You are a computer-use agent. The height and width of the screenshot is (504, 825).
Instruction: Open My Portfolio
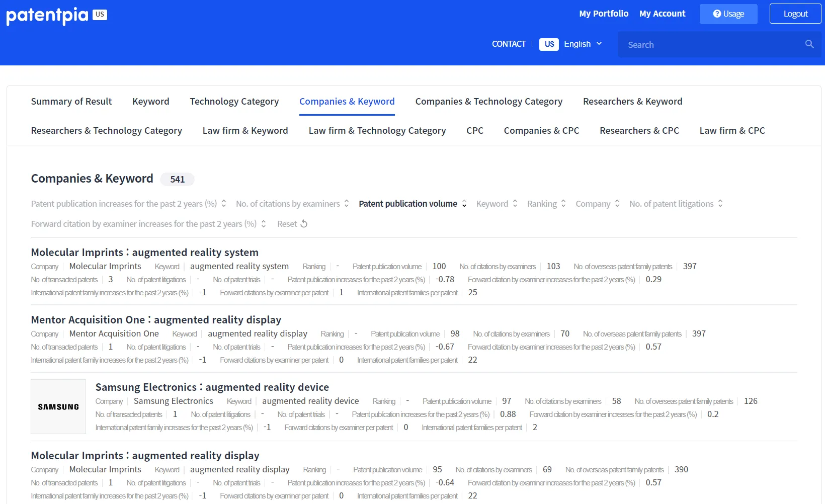pyautogui.click(x=604, y=14)
